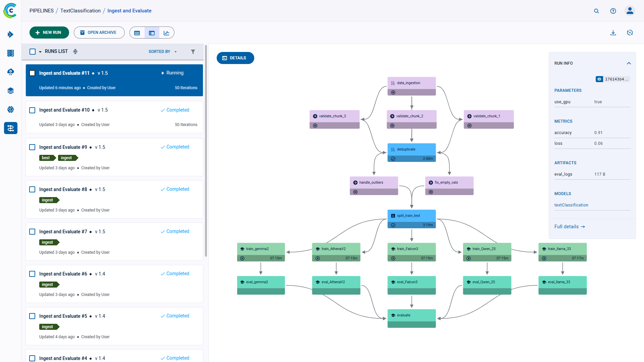Expand runs filter dropdown options
Image resolution: width=644 pixels, height=362 pixels.
click(193, 51)
